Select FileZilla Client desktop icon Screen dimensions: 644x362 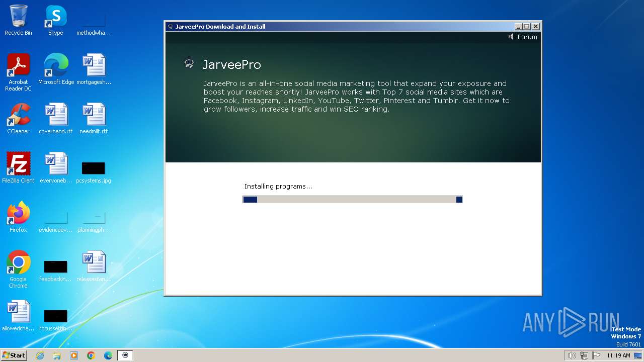[18, 168]
